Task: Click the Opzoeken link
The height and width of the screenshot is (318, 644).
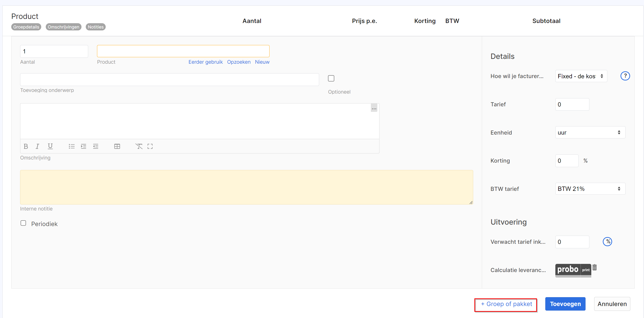Action: click(239, 62)
